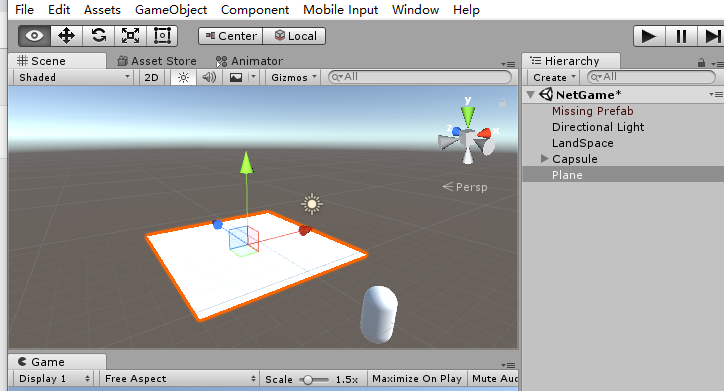
Task: Open the Mobile Input menu
Action: click(340, 10)
